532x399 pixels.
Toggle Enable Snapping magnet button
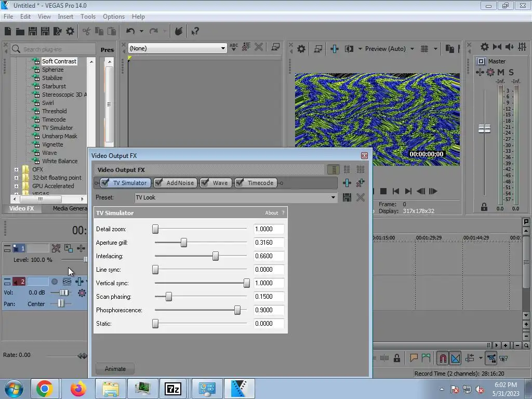pos(443,358)
